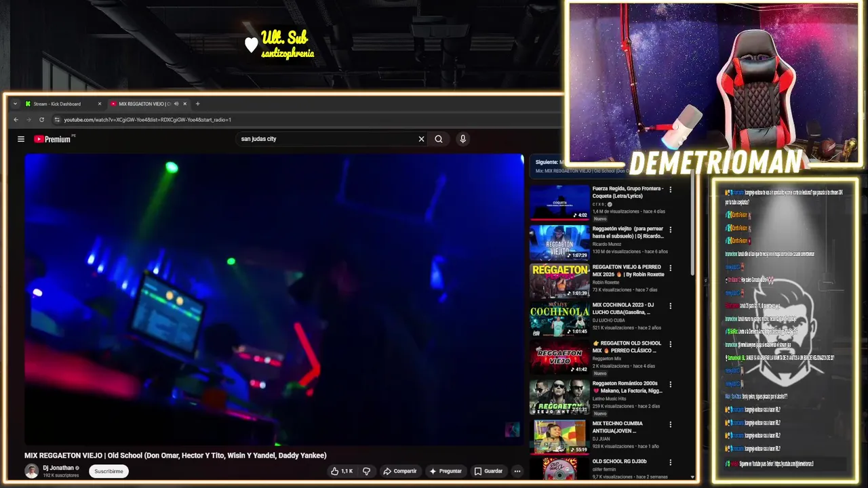Open options for MIX TECHNO CUMBIA video
The width and height of the screenshot is (868, 488).
coord(671,424)
